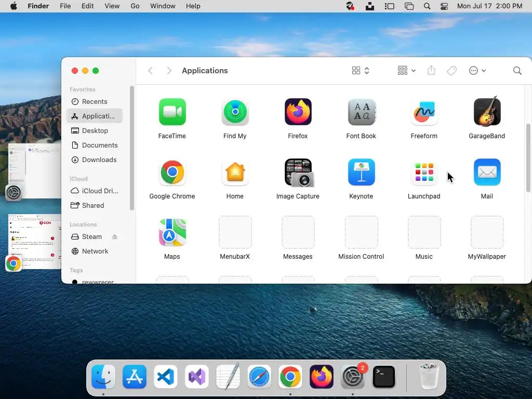Screen dimensions: 532x399
Task: Select the Home app icon
Action: point(235,172)
